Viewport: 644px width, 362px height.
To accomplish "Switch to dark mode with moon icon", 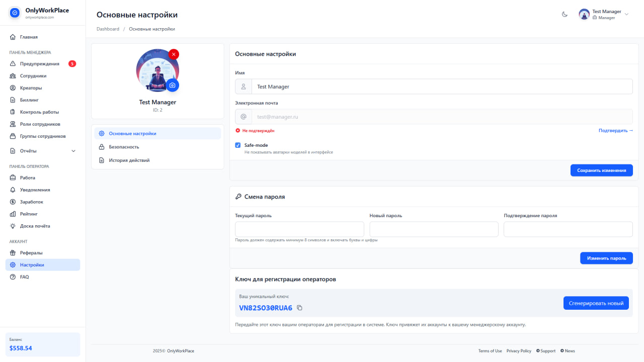I will (x=564, y=15).
